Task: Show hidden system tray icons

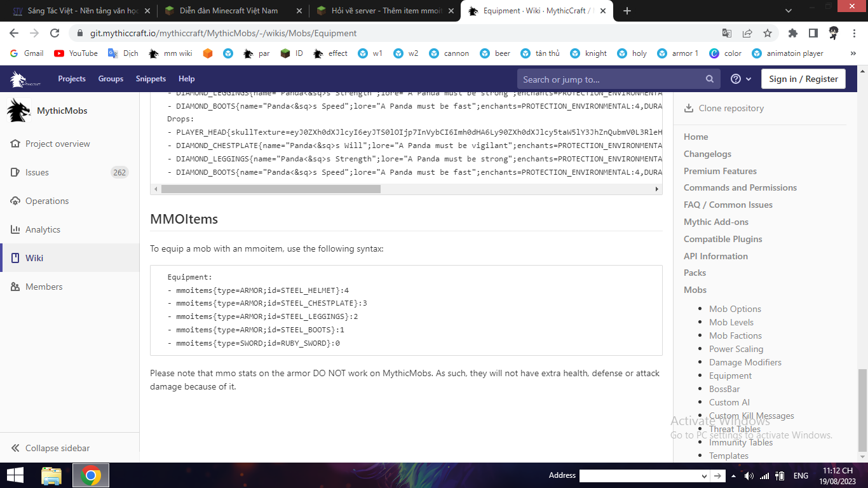Action: tap(734, 476)
